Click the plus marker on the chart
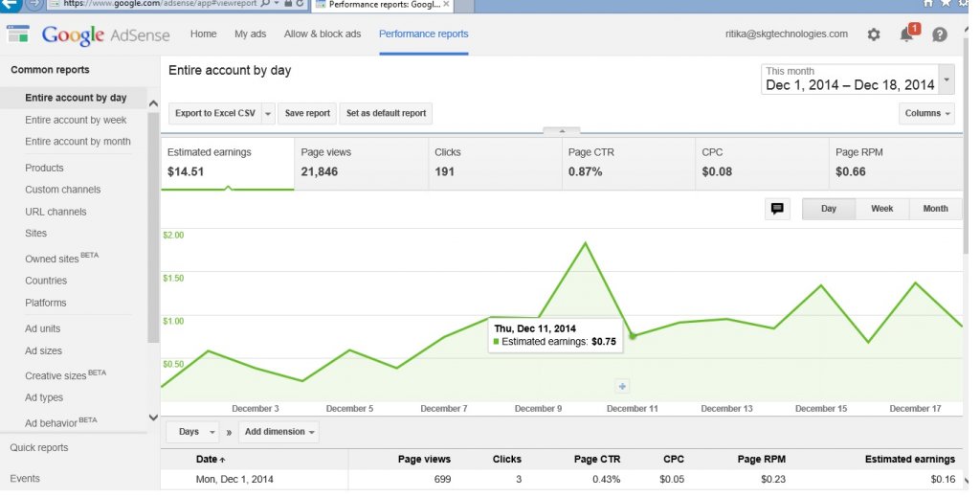The width and height of the screenshot is (980, 497). [622, 386]
